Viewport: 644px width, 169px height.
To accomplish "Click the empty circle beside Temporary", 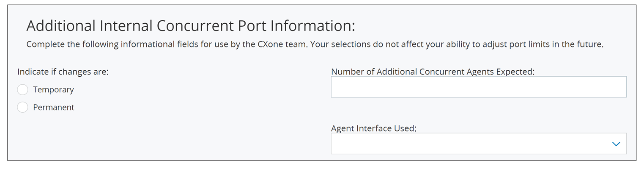I will [x=22, y=90].
